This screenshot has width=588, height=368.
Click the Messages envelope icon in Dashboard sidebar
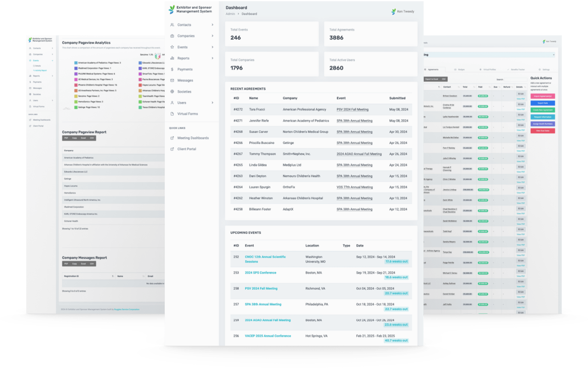[x=172, y=81]
